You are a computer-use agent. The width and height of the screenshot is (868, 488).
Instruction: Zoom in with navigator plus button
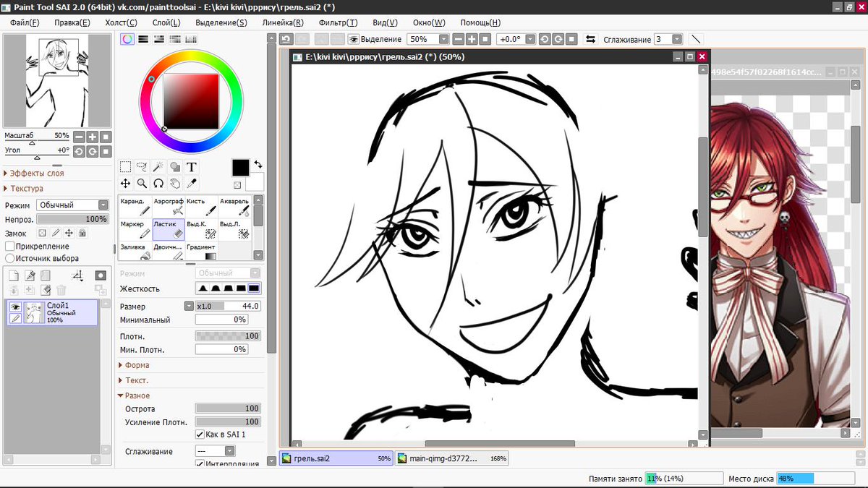pyautogui.click(x=93, y=137)
